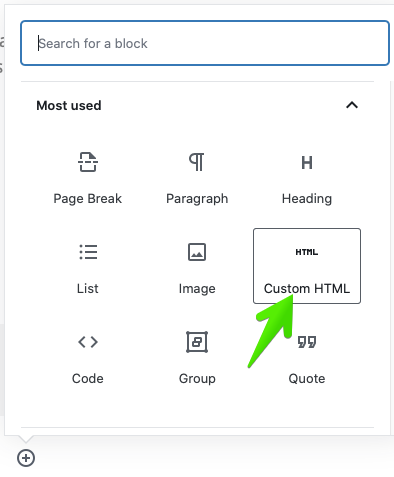Click the Most used section heading
This screenshot has width=394, height=477.
pyautogui.click(x=69, y=106)
